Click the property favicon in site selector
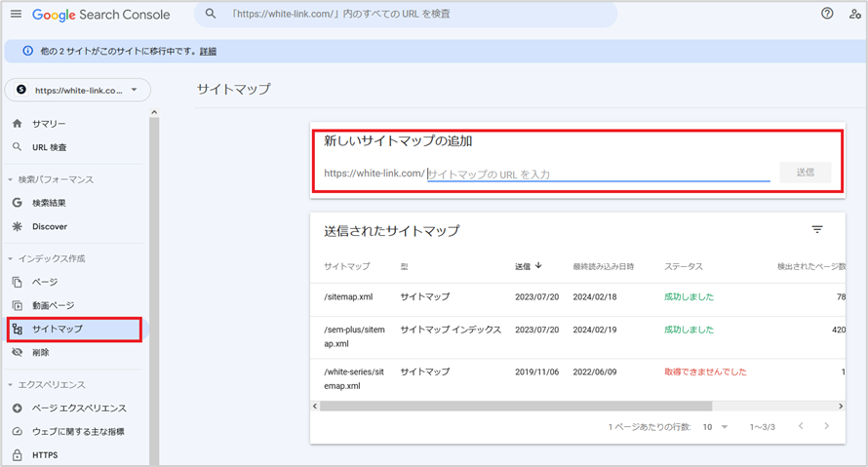Viewport: 868px width, 467px height. click(21, 90)
